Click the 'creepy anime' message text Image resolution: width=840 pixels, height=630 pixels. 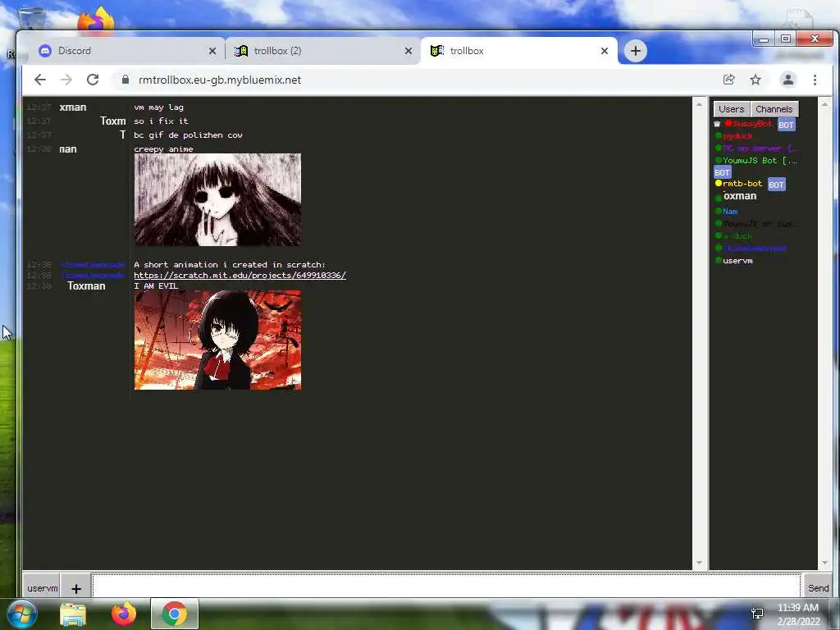tap(163, 149)
